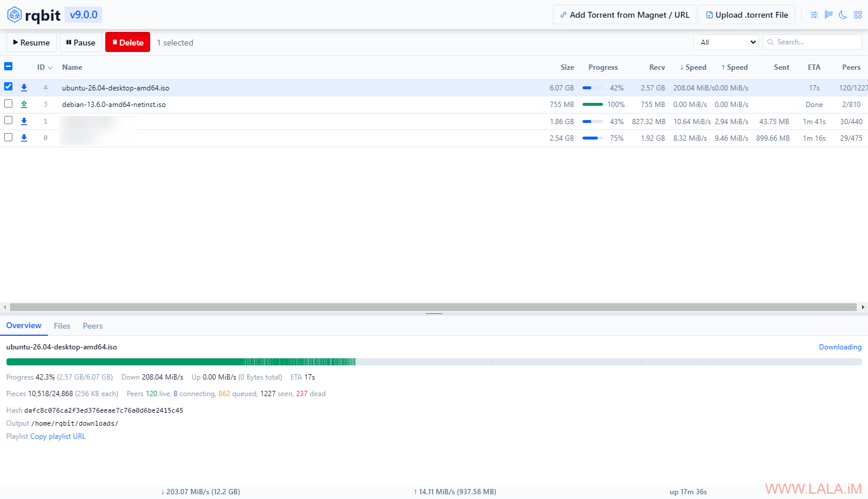868x499 pixels.
Task: Click the debian torrent's 100% progress bar
Action: coord(593,105)
